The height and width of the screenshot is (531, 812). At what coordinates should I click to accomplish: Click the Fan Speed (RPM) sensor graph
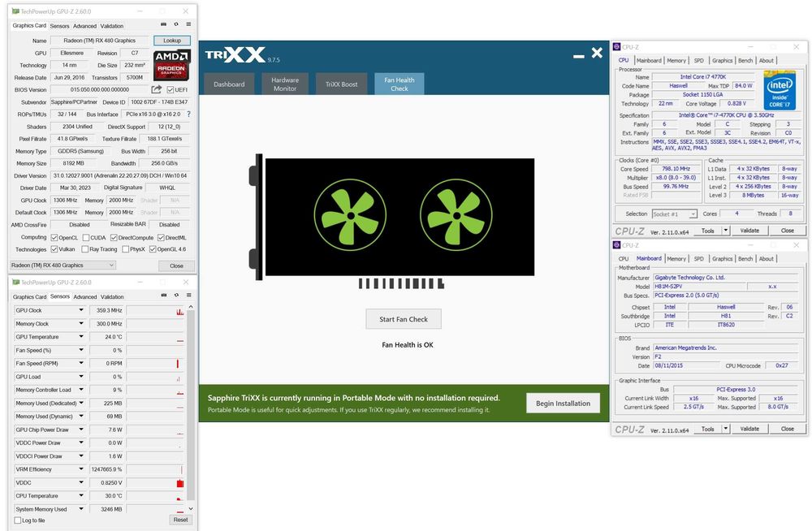click(x=155, y=363)
